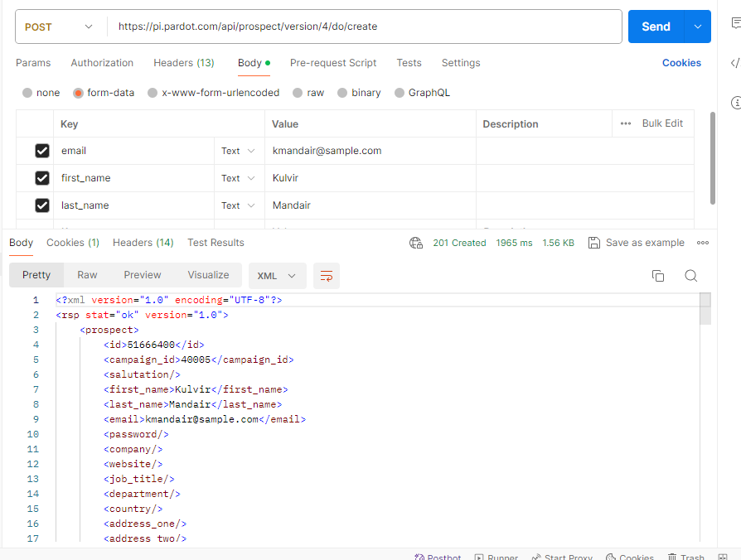Open the Pre-request Script tab

(x=333, y=63)
